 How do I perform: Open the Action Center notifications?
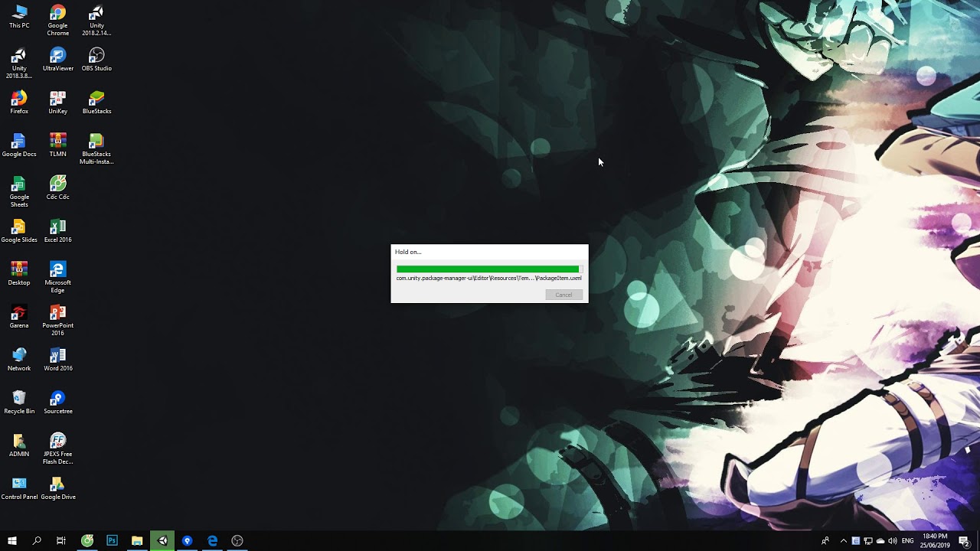click(964, 541)
